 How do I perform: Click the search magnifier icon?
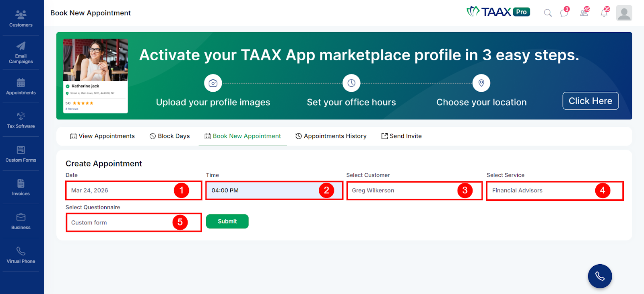(548, 13)
